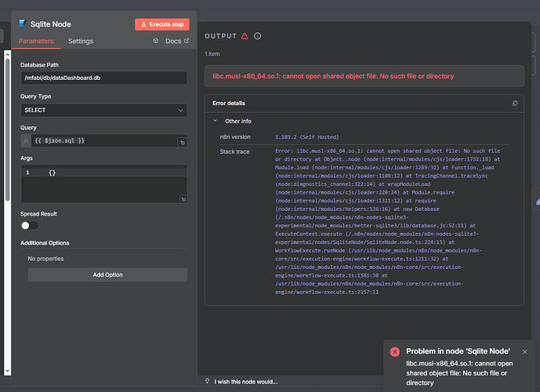
Task: Click the Database Path input field
Action: point(103,78)
